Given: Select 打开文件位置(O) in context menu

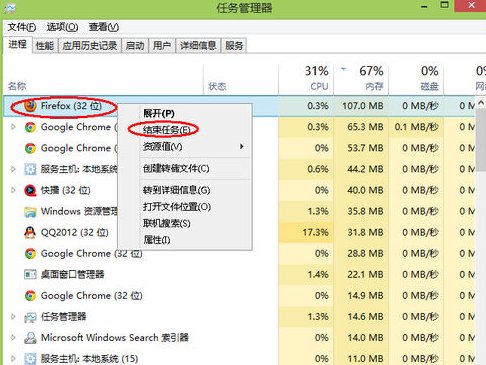Looking at the screenshot, I should click(177, 207).
